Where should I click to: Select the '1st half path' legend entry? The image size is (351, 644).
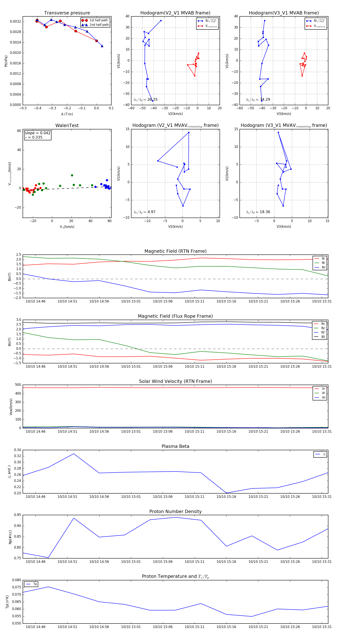tap(95, 20)
